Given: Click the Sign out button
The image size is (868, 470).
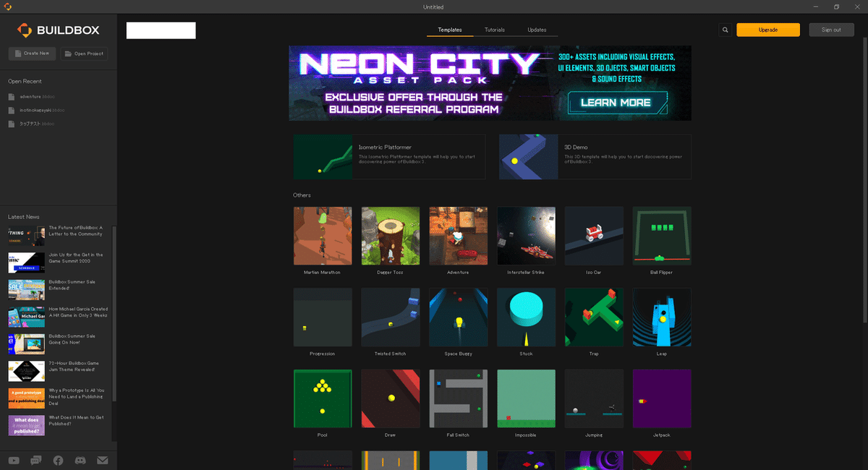Looking at the screenshot, I should [x=831, y=30].
